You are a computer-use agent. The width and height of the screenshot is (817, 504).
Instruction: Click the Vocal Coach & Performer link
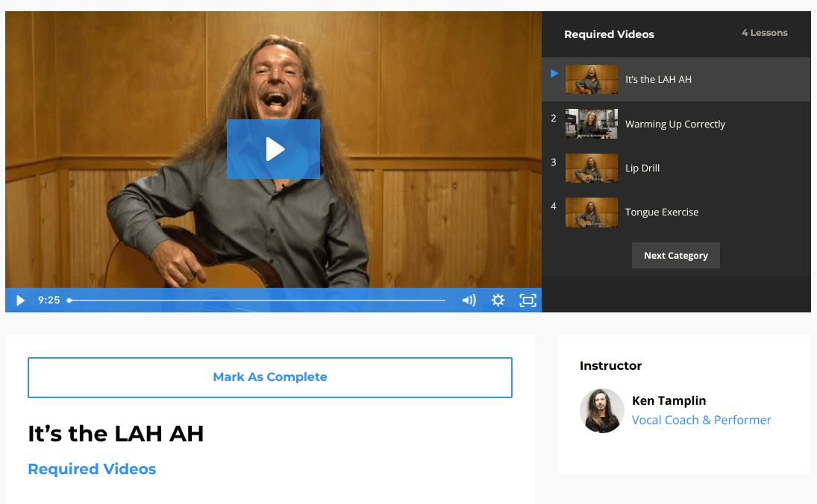pyautogui.click(x=701, y=420)
